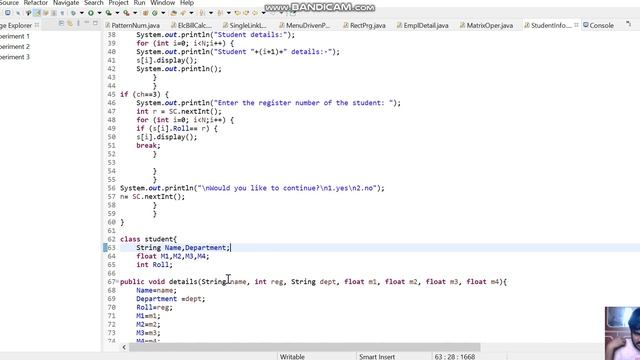Click the horizontal scrollbar left arrow
Viewport: 640px width, 360px height.
124,347
